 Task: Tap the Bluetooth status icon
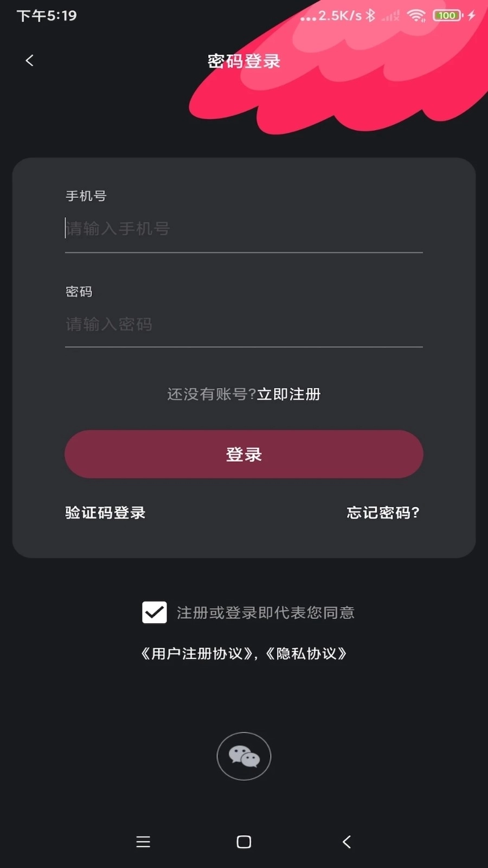(370, 15)
